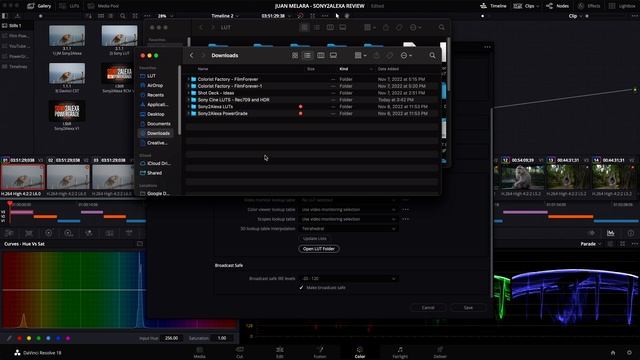Select clip 01 thumbnail in the clip strip
The width and height of the screenshot is (640, 360).
[23, 177]
